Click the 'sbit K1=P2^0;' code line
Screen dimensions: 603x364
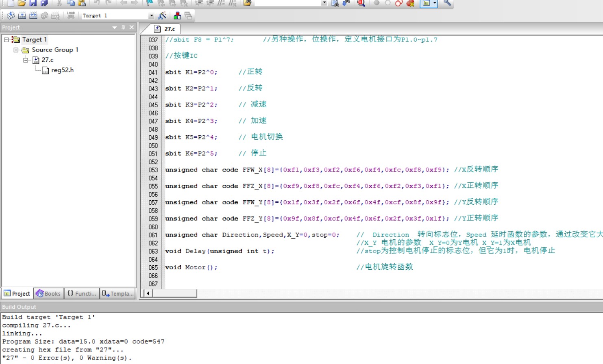pos(191,72)
